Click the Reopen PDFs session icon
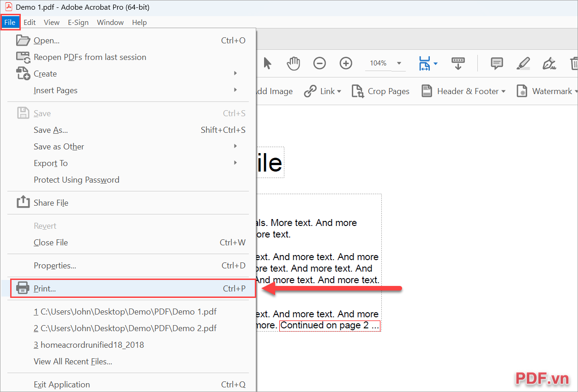 click(23, 57)
